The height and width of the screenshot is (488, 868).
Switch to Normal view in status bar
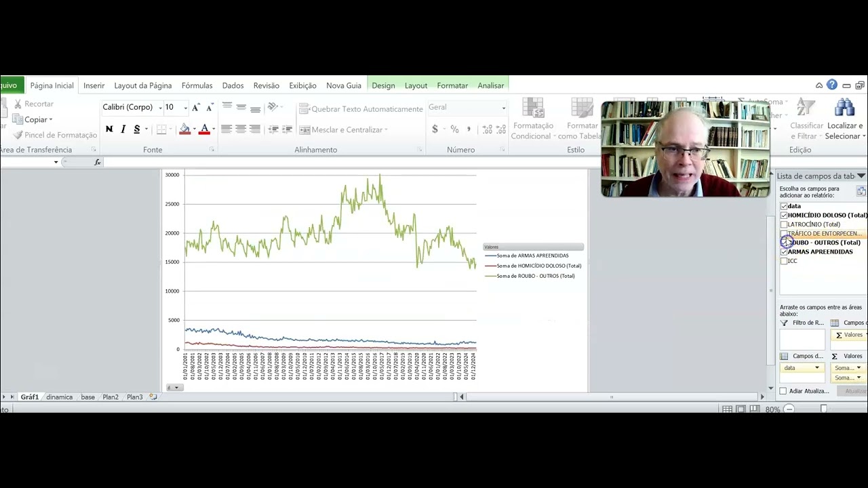tap(727, 409)
